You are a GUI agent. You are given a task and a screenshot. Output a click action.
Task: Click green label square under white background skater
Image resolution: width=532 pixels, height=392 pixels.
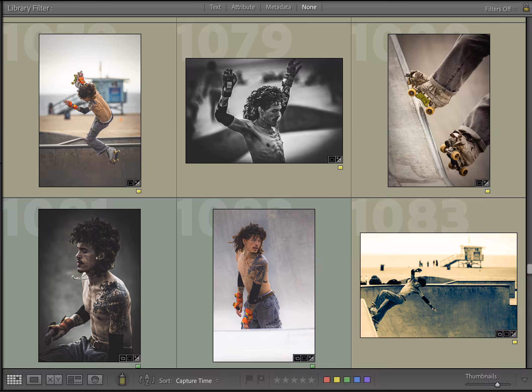pos(313,366)
